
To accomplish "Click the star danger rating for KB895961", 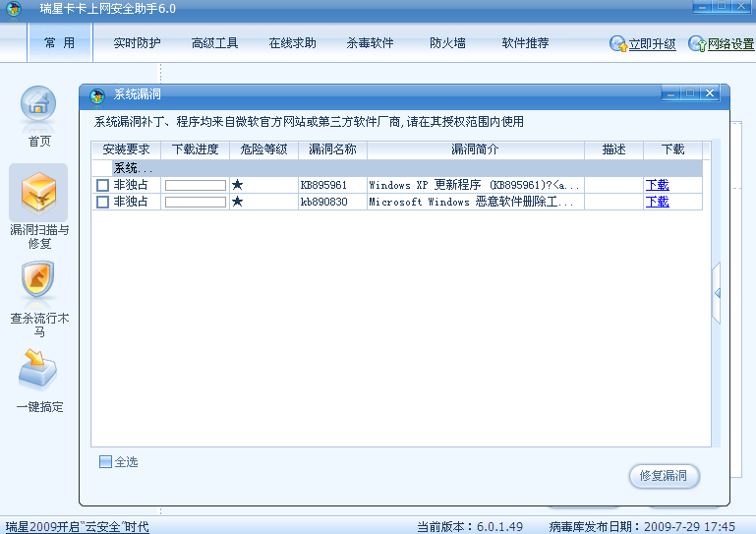I will (237, 185).
